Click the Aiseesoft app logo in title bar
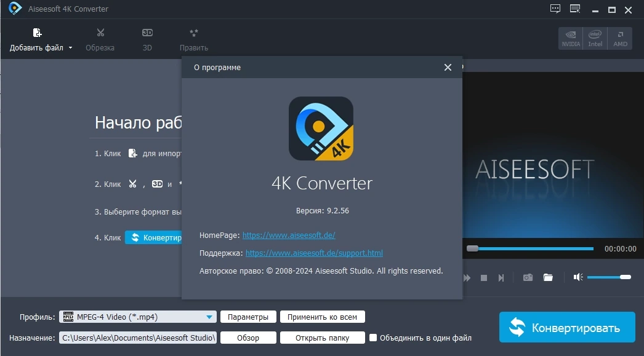 click(x=15, y=9)
